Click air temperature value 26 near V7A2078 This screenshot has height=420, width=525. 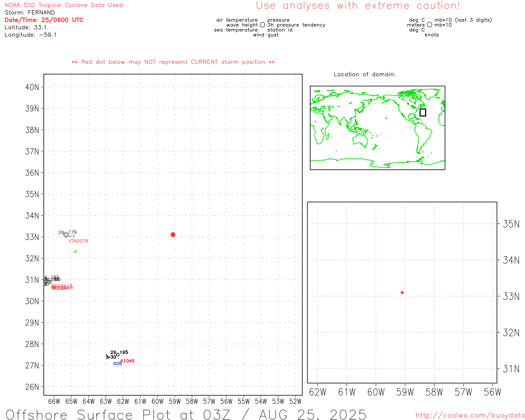61,232
